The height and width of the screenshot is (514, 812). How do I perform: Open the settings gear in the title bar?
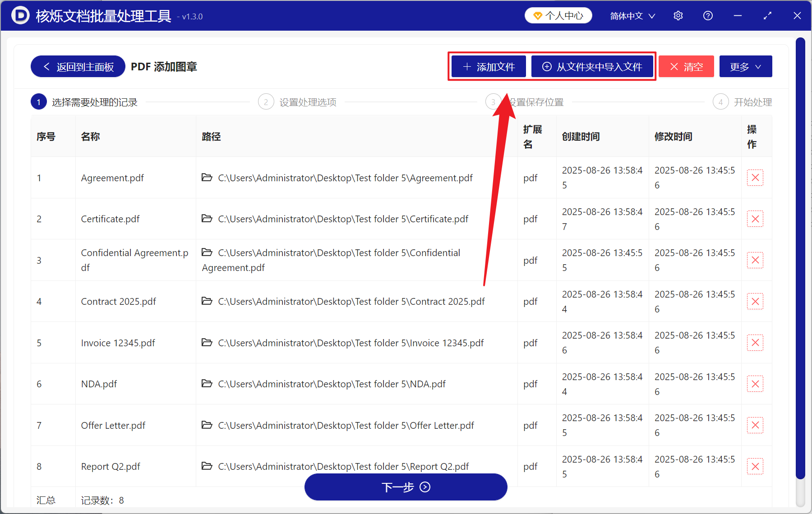(x=678, y=15)
